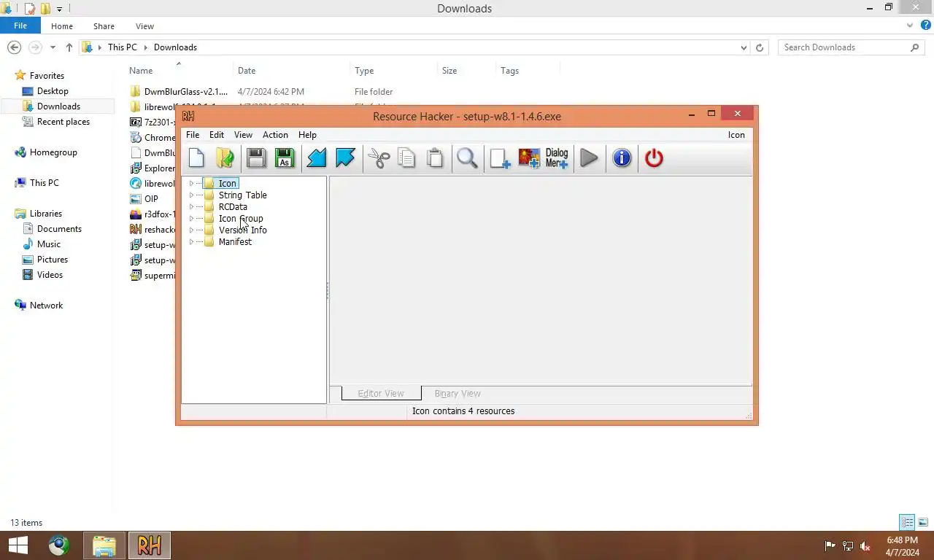Select the String Table folder label
The width and height of the screenshot is (934, 560).
point(242,195)
